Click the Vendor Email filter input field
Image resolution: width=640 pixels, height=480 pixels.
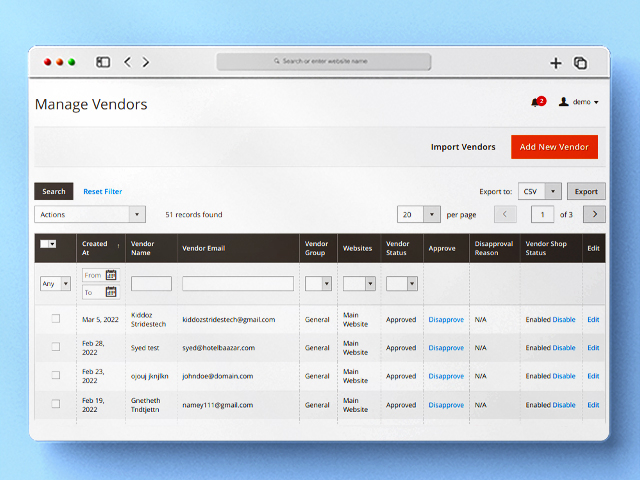238,283
